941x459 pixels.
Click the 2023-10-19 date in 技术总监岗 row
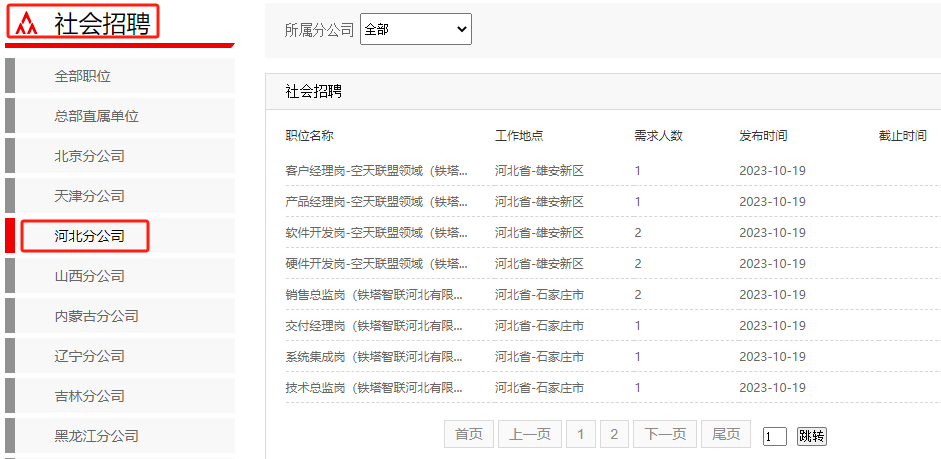pos(772,388)
